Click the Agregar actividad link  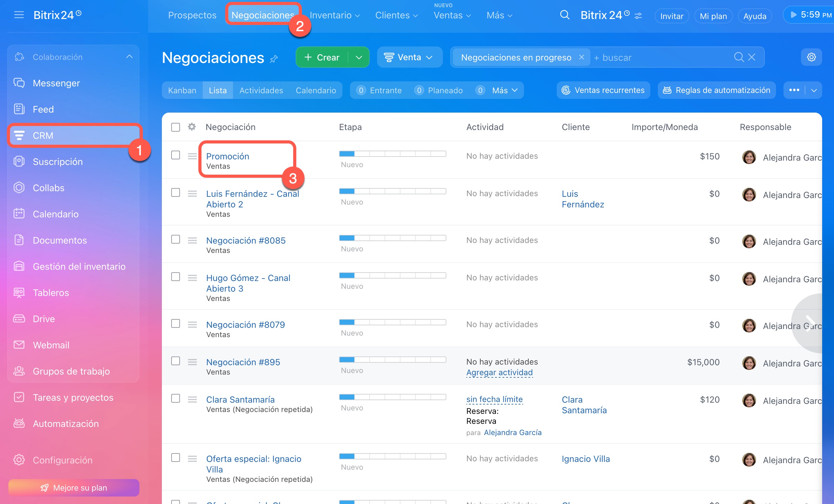(499, 372)
